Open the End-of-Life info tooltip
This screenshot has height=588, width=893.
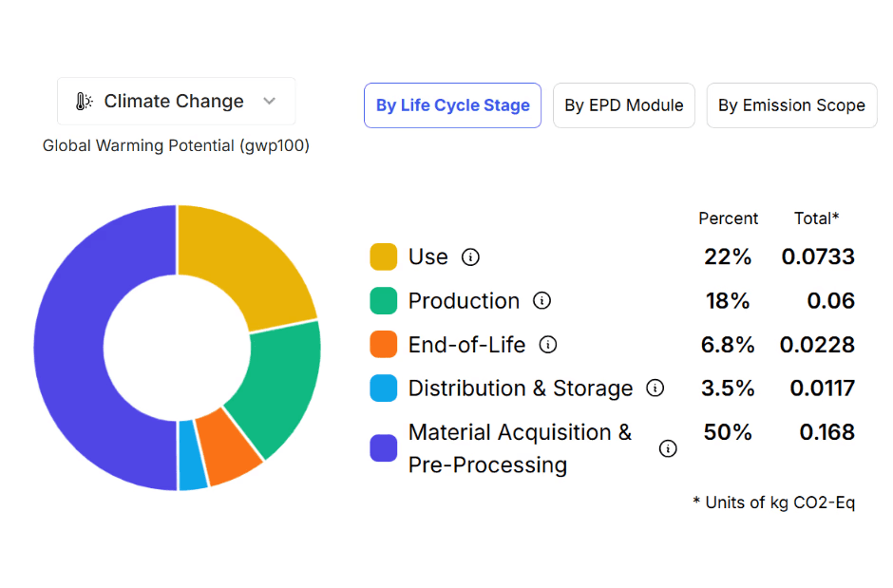548,345
